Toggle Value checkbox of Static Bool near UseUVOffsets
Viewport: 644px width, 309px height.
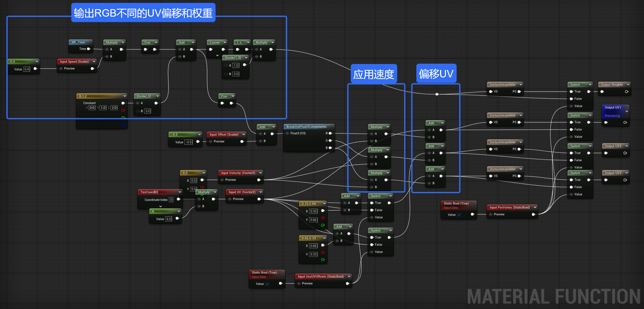267,284
